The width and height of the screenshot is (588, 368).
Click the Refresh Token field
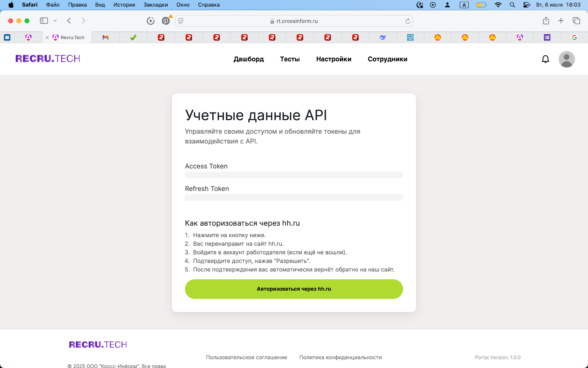coord(294,198)
